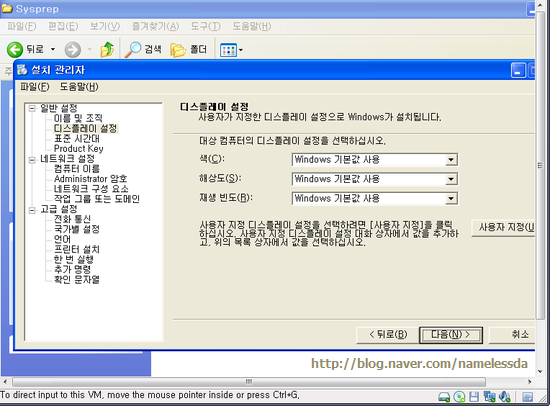Click the Setup Manager title bar icon

pos(22,70)
